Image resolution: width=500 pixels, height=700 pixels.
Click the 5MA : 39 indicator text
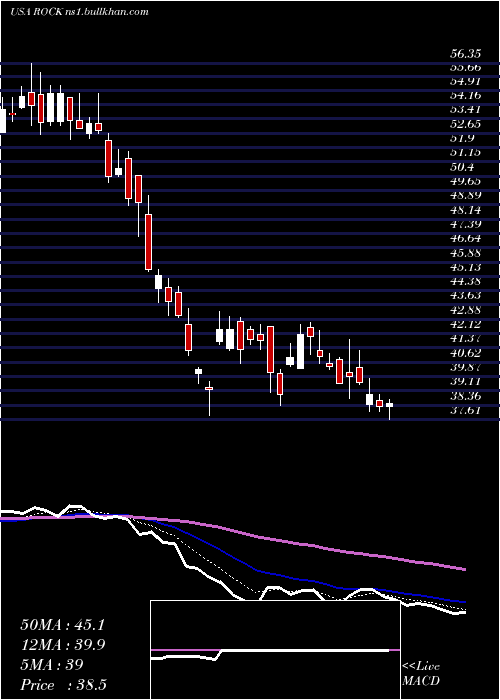point(52,665)
